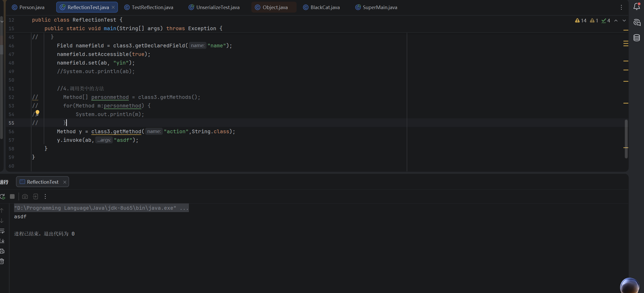Viewport: 644px width, 293px height.
Task: Close the ReflectionTest run tab
Action: [65, 182]
